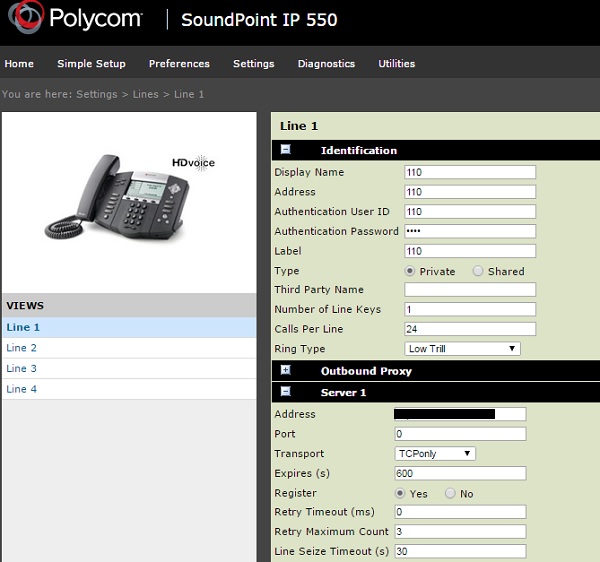The height and width of the screenshot is (562, 600).
Task: Open the Settings menu
Action: point(254,64)
